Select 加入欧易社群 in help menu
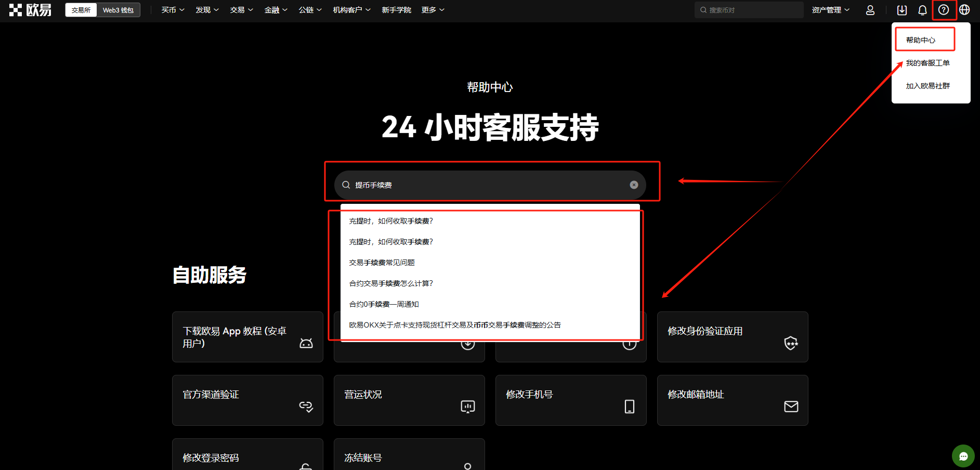 927,86
